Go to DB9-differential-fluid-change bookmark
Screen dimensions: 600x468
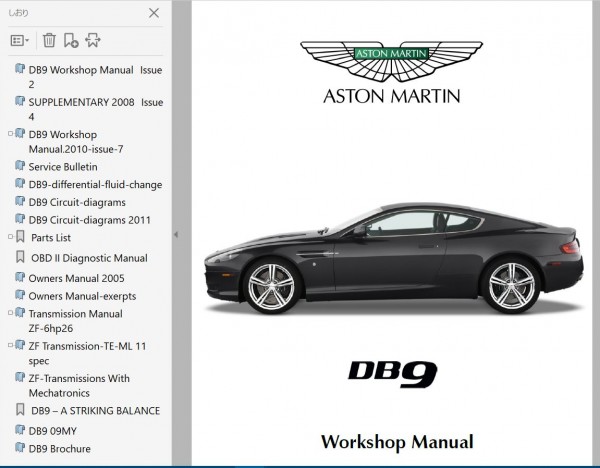(95, 184)
